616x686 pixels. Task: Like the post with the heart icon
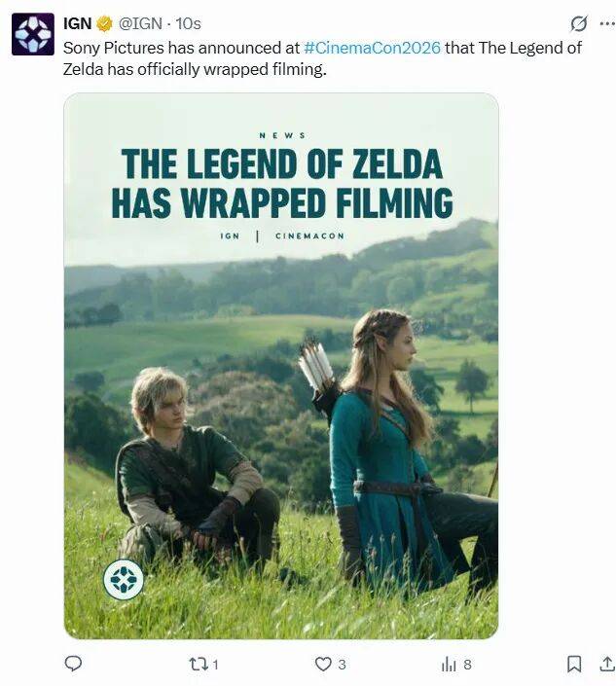click(x=323, y=665)
